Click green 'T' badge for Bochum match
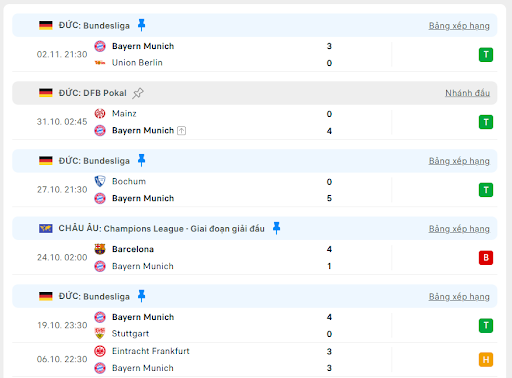Image resolution: width=512 pixels, height=378 pixels. pos(486,190)
